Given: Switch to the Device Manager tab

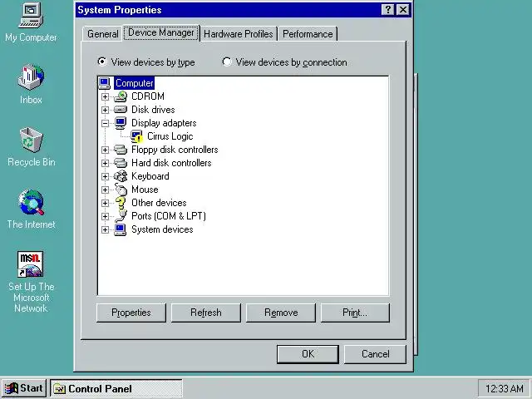Looking at the screenshot, I should click(161, 32).
